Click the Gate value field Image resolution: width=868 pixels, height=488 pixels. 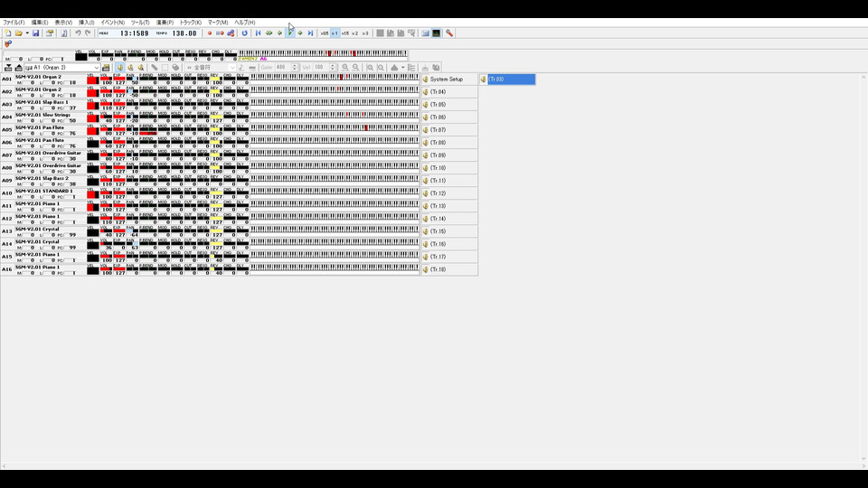tap(283, 68)
